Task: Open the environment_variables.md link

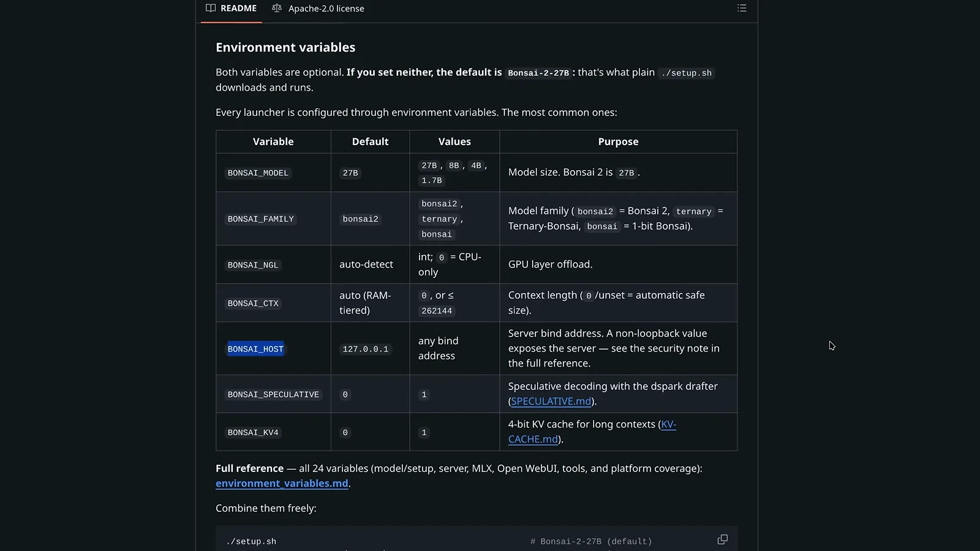Action: (x=282, y=484)
